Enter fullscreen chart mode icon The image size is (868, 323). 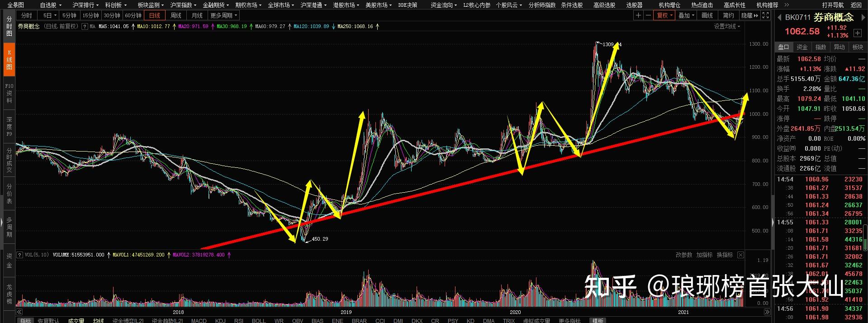[765, 15]
